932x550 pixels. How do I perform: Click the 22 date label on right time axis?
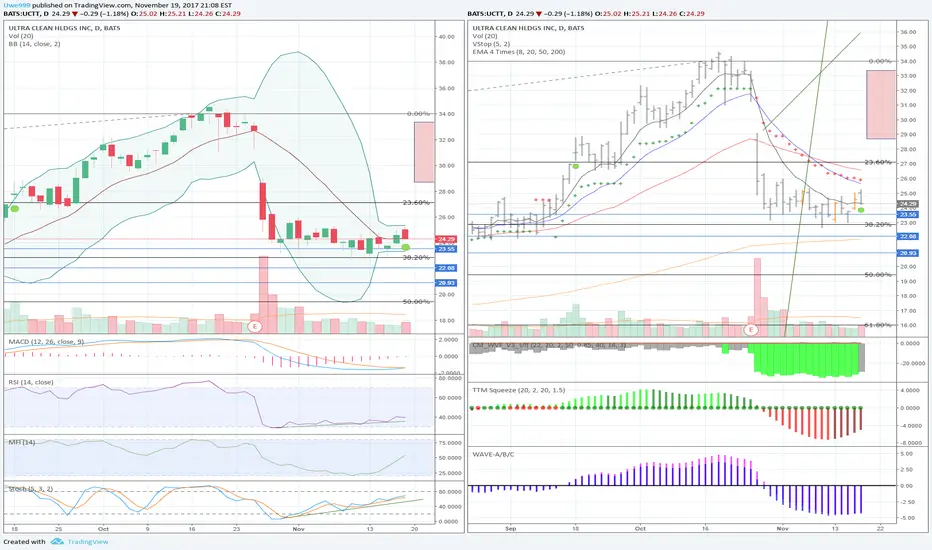pos(880,528)
